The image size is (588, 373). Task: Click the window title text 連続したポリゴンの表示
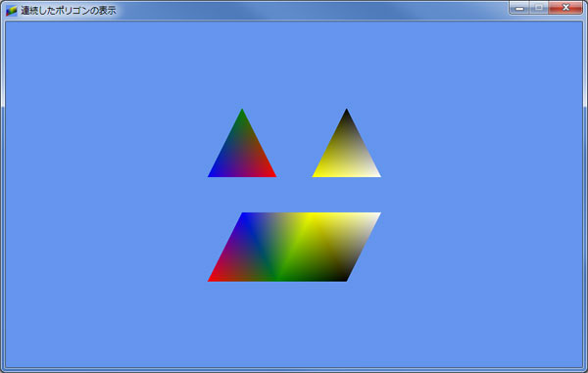click(69, 11)
